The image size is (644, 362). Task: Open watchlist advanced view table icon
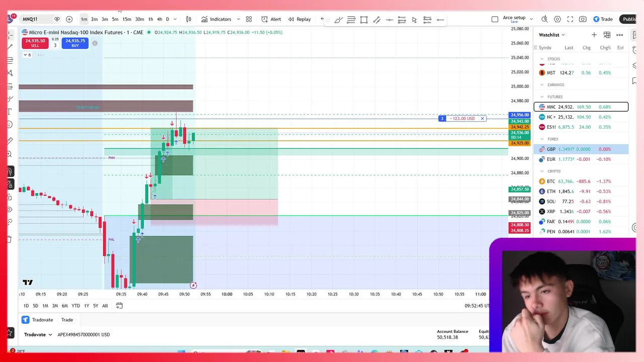[607, 35]
